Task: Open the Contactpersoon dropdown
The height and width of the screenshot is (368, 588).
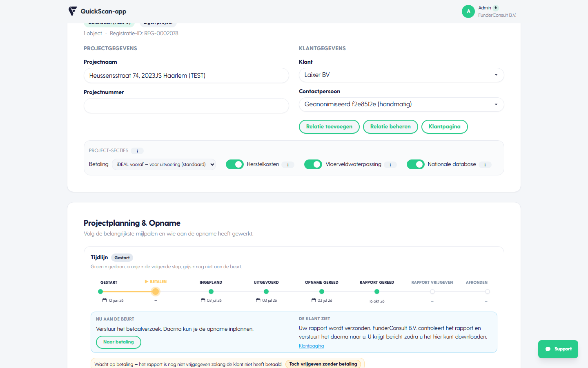Action: (x=401, y=104)
